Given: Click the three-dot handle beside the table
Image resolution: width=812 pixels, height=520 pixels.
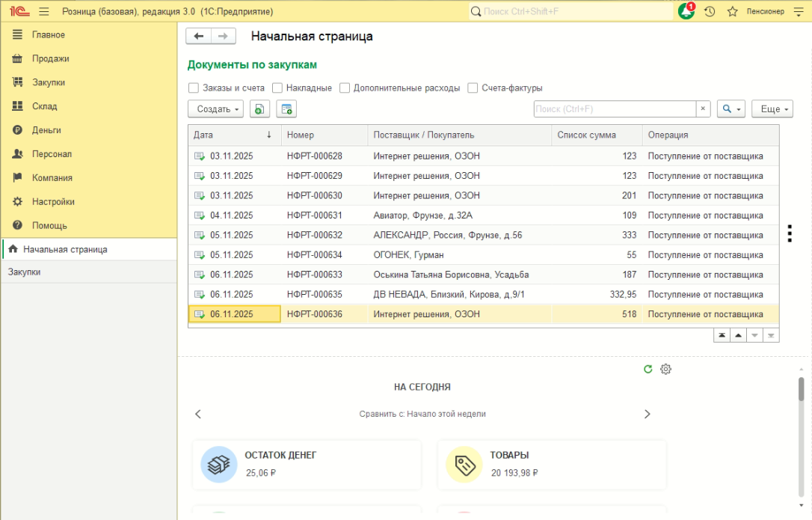Looking at the screenshot, I should [x=790, y=233].
